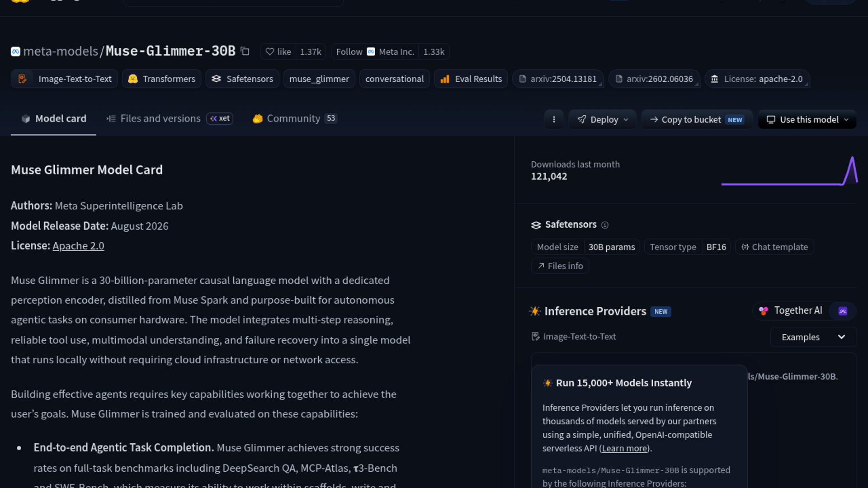Viewport: 868px width, 488px height.
Task: Select the conversational tag
Action: pyautogui.click(x=394, y=79)
